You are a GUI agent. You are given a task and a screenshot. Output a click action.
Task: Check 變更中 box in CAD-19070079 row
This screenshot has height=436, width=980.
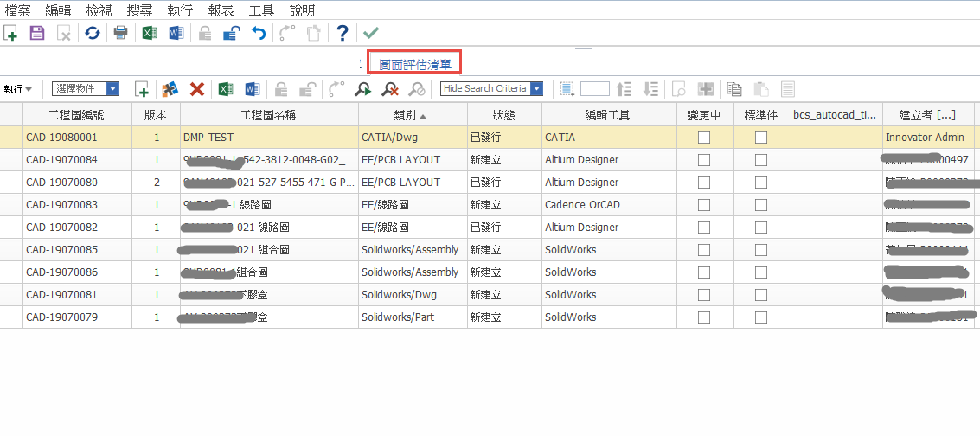click(704, 317)
